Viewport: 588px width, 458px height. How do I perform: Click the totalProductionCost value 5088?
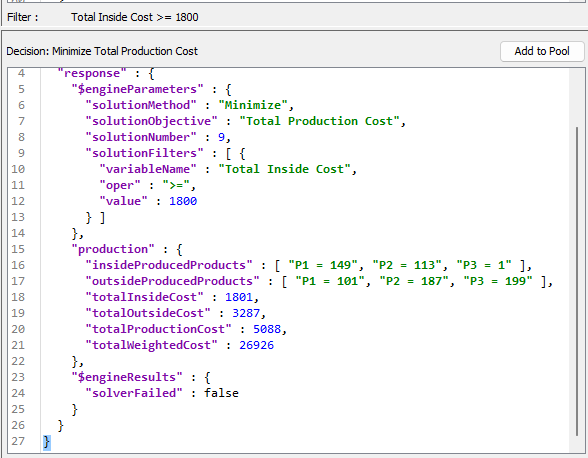267,329
